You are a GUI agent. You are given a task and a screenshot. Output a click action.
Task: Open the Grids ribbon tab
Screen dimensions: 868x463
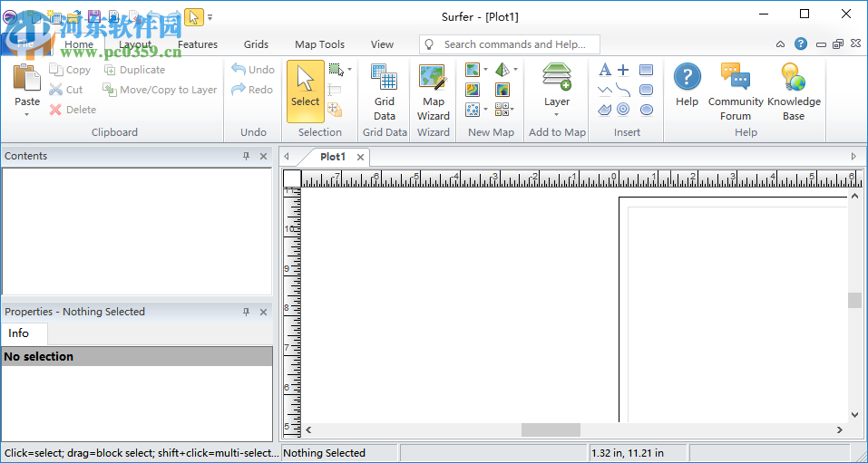pos(256,44)
